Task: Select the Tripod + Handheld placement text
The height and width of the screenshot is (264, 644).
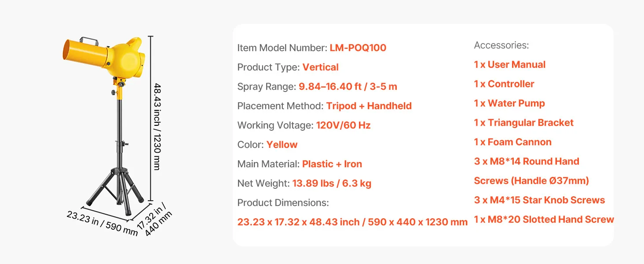Action: (369, 106)
